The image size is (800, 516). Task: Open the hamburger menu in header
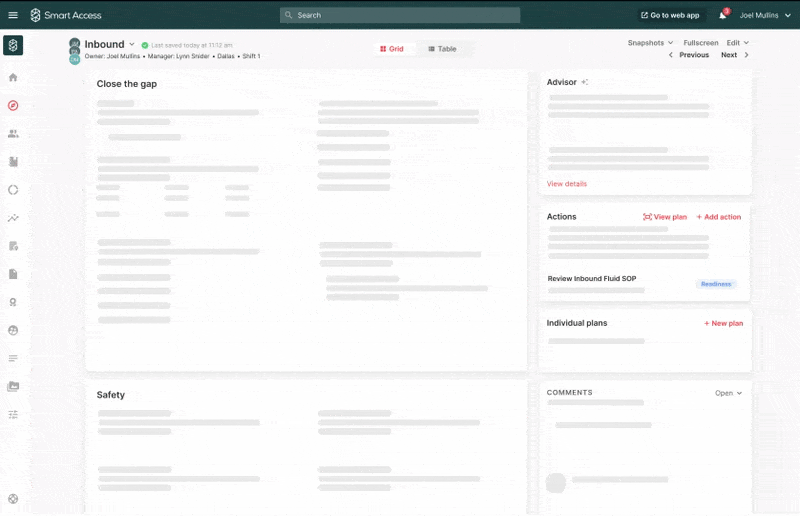click(13, 15)
